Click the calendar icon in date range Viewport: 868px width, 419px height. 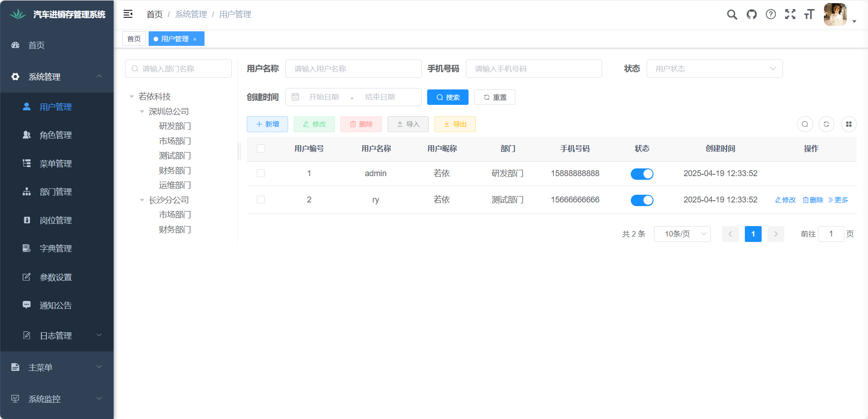[295, 97]
